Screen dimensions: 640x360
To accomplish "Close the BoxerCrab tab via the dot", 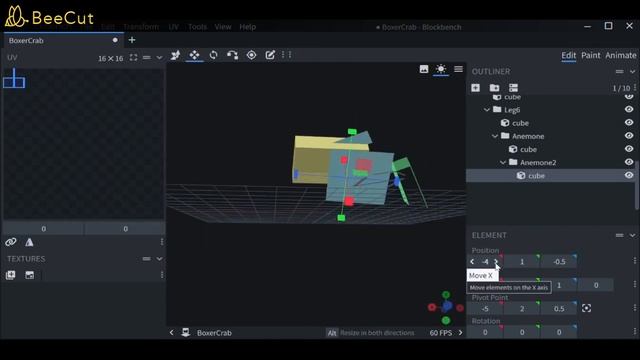I will [x=115, y=40].
